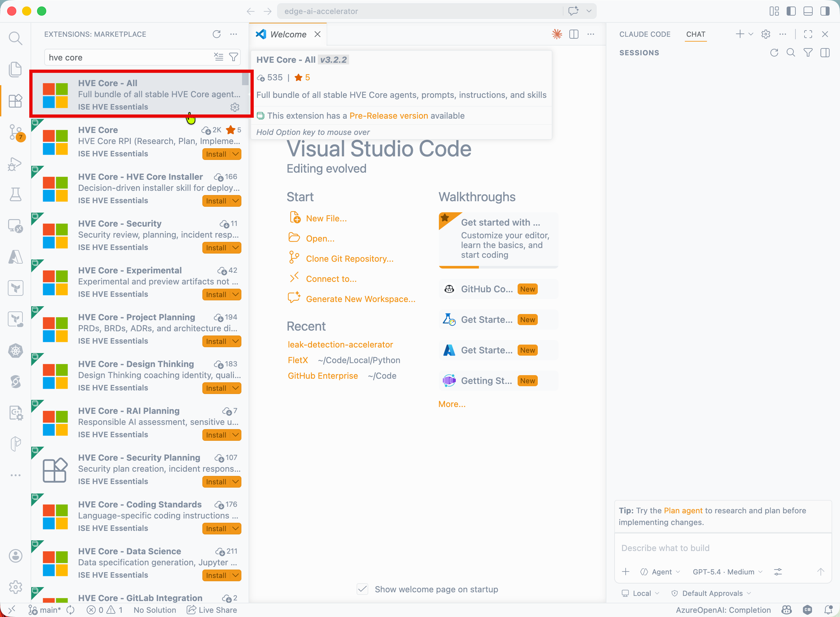This screenshot has width=840, height=617.
Task: Uncheck Show welcome page on startup
Action: [x=362, y=589]
